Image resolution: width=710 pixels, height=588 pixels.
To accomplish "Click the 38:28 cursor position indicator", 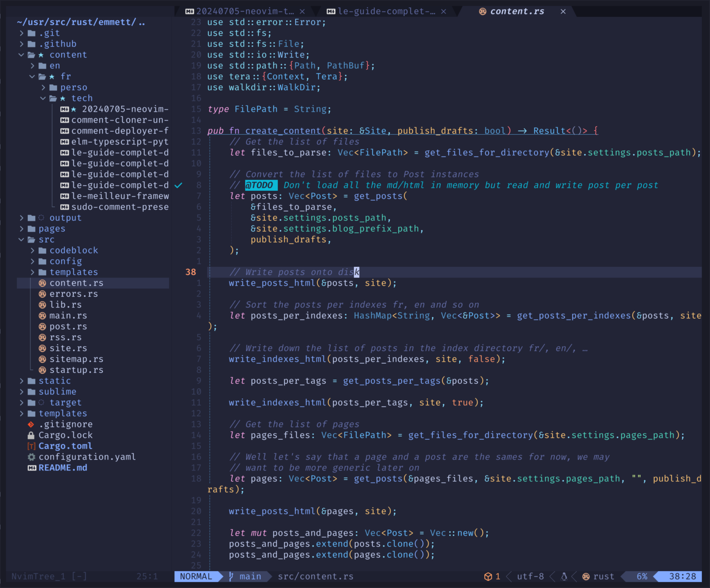I will (x=682, y=576).
